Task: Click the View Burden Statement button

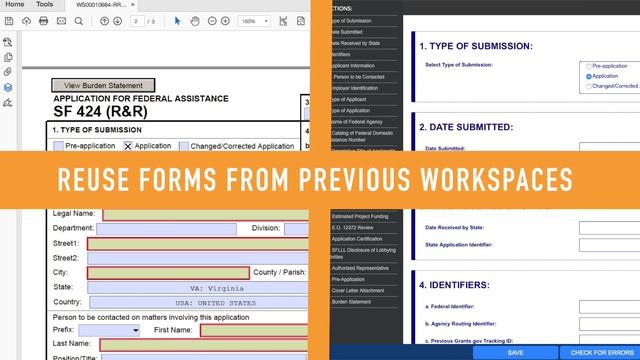Action: pos(103,85)
